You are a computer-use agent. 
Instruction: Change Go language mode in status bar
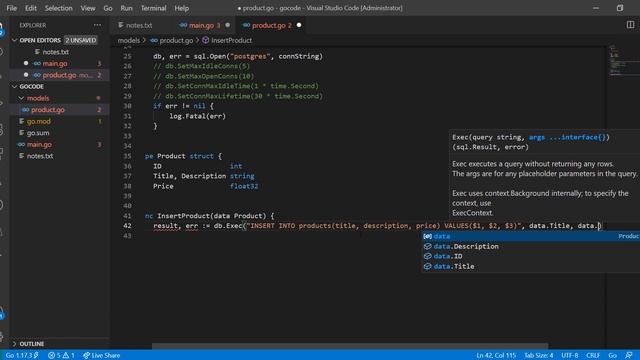[x=613, y=355]
